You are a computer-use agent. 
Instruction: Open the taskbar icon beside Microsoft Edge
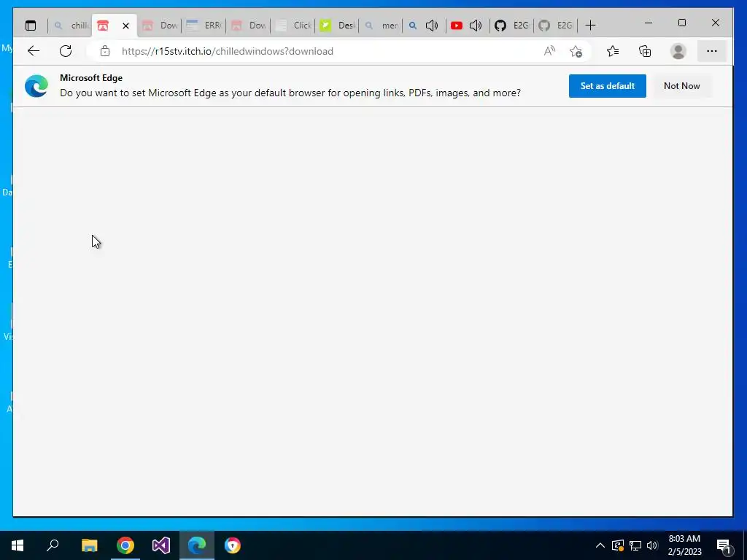233,545
